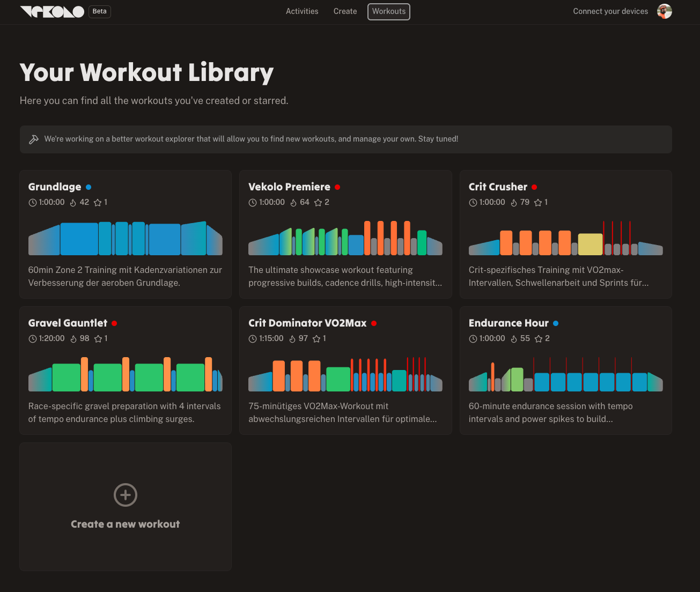Click the Beta badge next to logo

100,11
